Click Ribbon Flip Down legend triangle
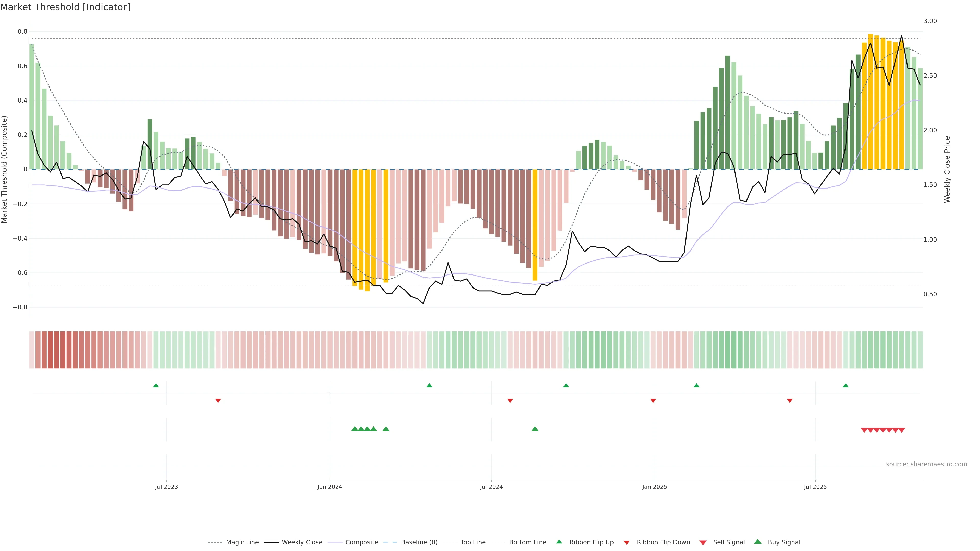 [627, 543]
